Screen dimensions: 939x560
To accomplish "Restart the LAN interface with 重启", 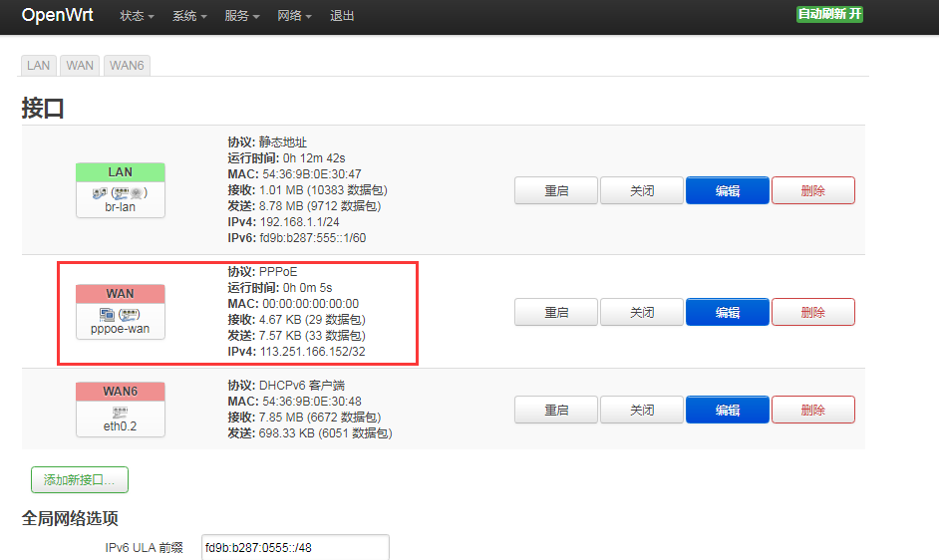I will point(556,190).
